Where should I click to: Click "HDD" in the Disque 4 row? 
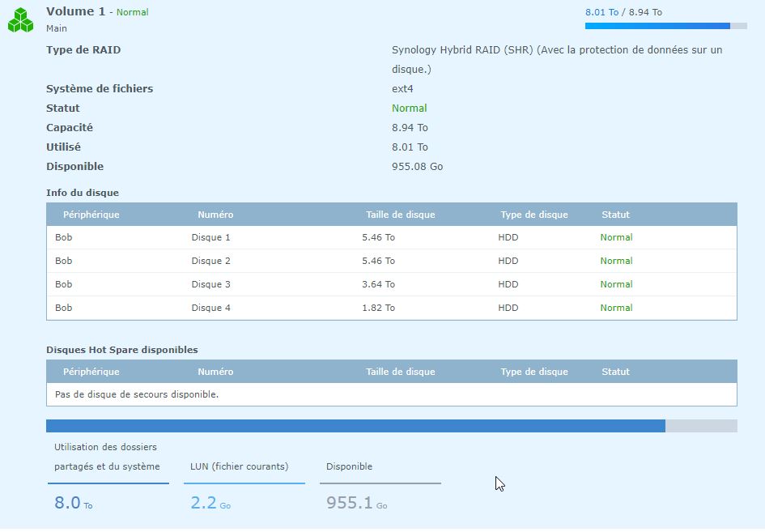[x=508, y=308]
